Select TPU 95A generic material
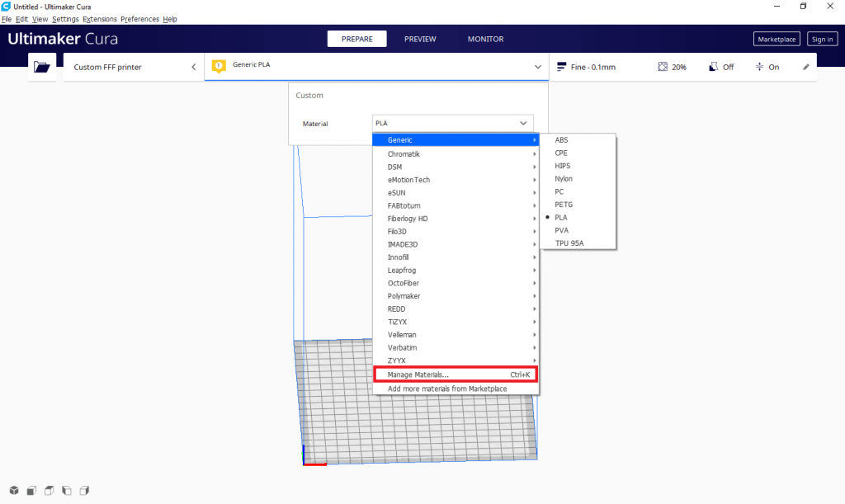Viewport: 845px width, 504px height. [x=578, y=243]
